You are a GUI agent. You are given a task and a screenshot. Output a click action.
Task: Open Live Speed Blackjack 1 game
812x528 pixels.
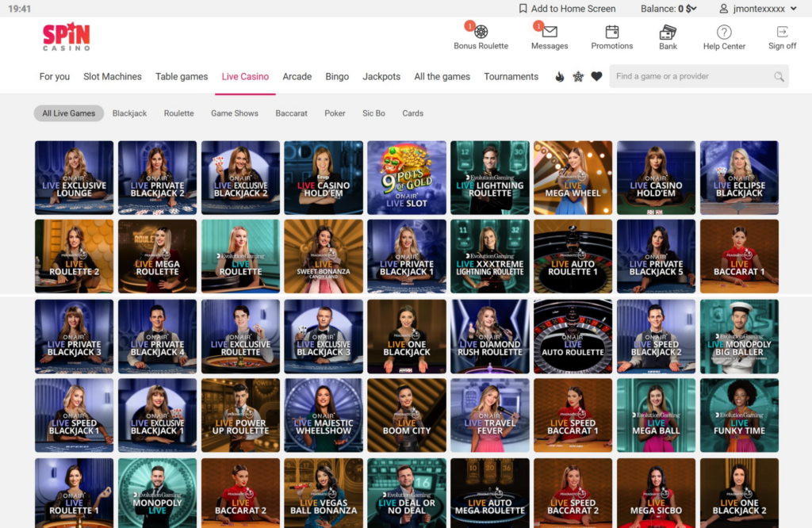coord(74,415)
